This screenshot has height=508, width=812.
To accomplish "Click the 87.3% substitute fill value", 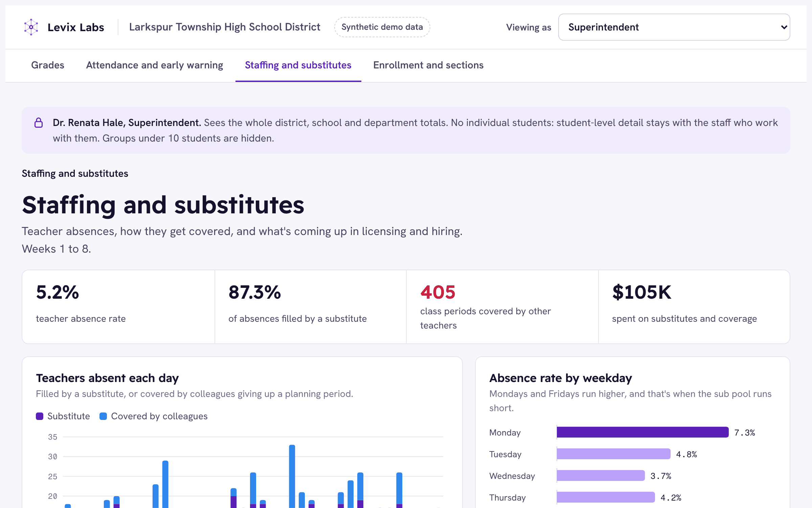I will click(254, 292).
